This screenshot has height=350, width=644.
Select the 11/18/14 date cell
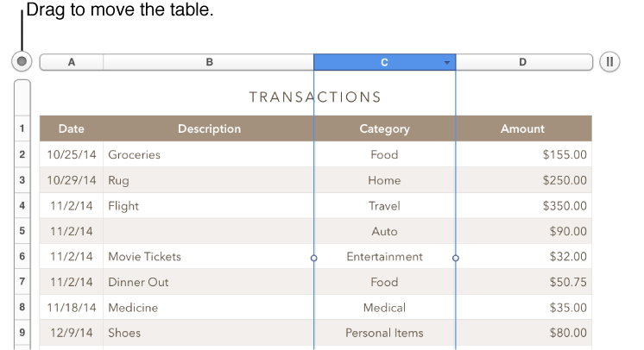point(72,308)
